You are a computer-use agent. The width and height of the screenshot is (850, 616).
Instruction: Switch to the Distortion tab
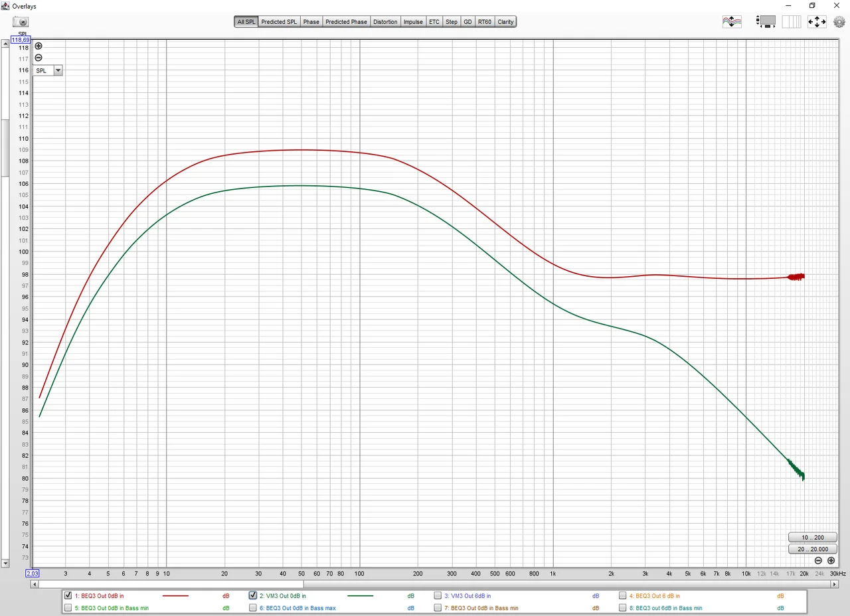pos(385,22)
